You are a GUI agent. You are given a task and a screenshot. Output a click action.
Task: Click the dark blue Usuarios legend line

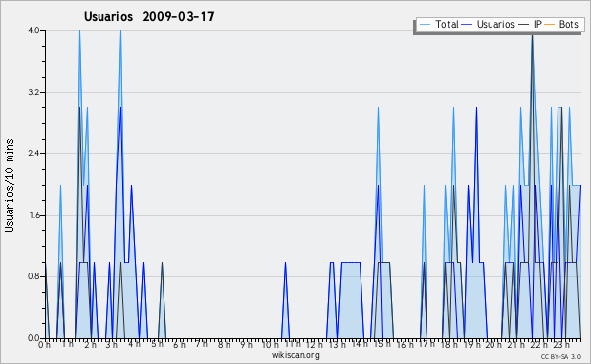[x=467, y=25]
